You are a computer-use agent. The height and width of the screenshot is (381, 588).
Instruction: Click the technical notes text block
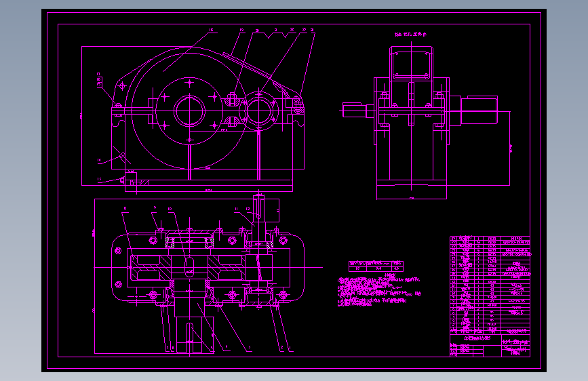[378, 291]
